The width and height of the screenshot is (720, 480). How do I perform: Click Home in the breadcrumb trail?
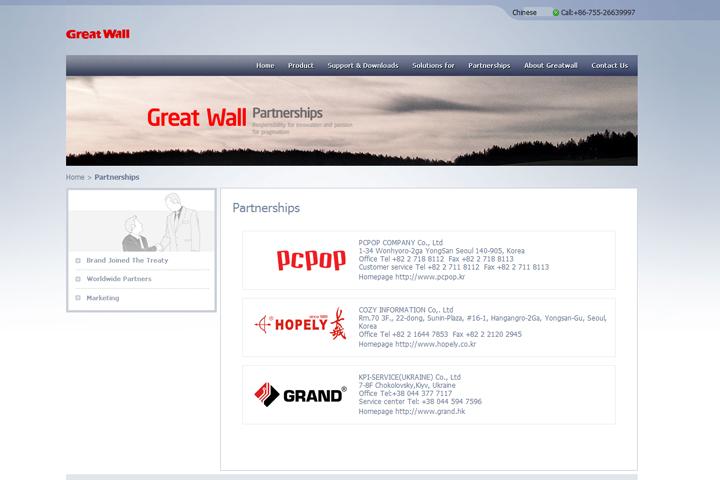click(75, 177)
